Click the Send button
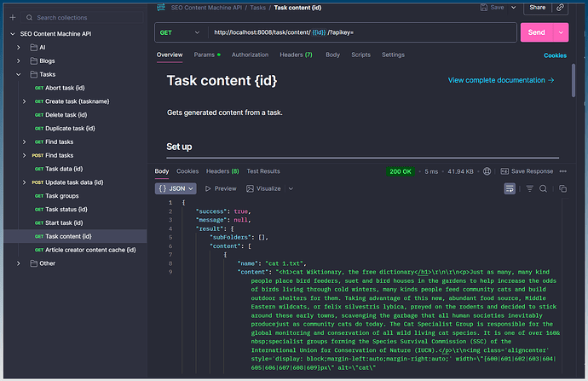This screenshot has height=381, width=588. coord(537,32)
